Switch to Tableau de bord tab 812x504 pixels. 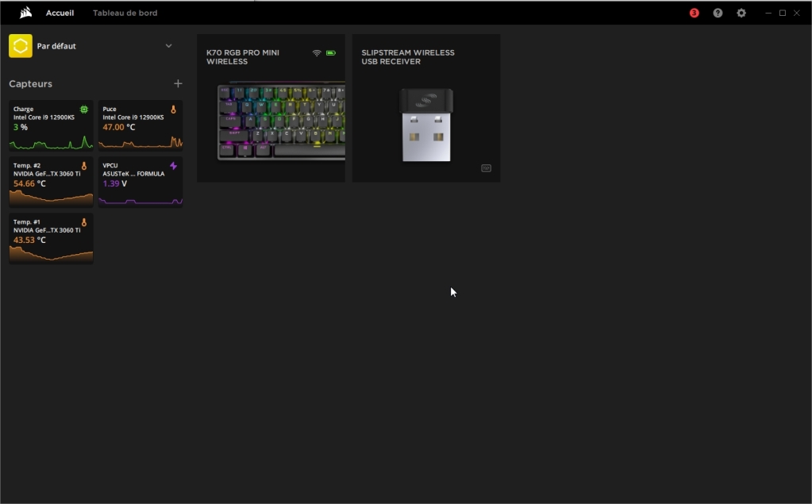125,13
